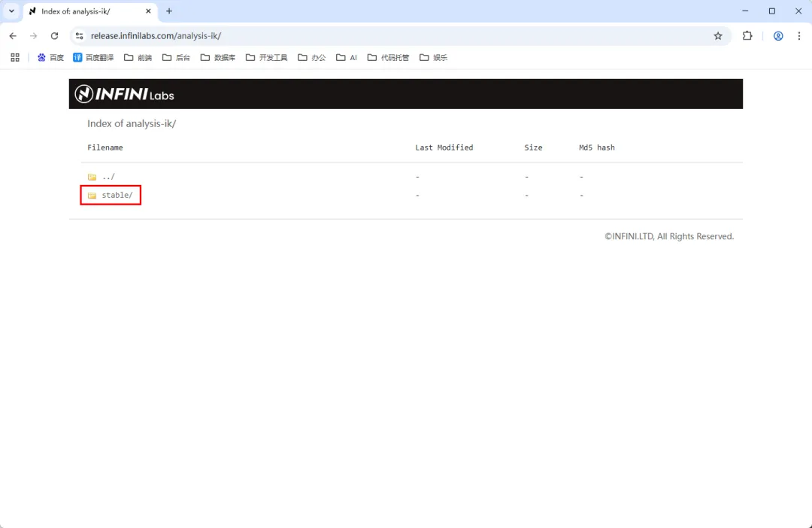Expand the 办公 bookmark folder

click(312, 57)
